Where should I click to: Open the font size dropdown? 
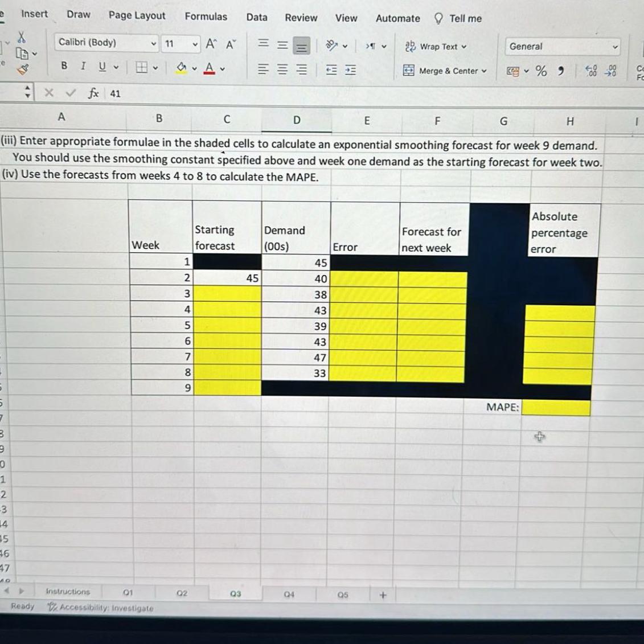195,43
